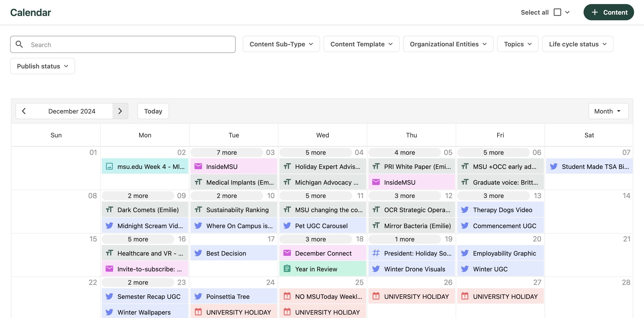The width and height of the screenshot is (644, 318).
Task: Go to next month with right arrow
Action: pos(120,111)
